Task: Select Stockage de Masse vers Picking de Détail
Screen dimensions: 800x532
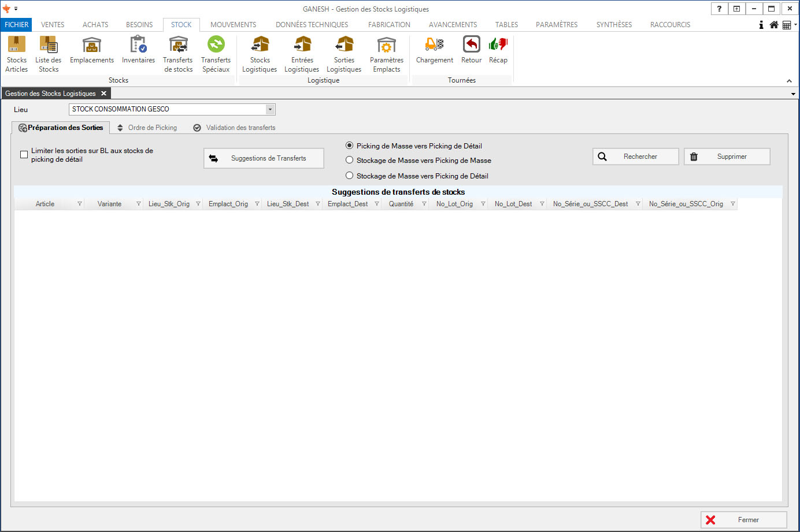Action: coord(349,176)
